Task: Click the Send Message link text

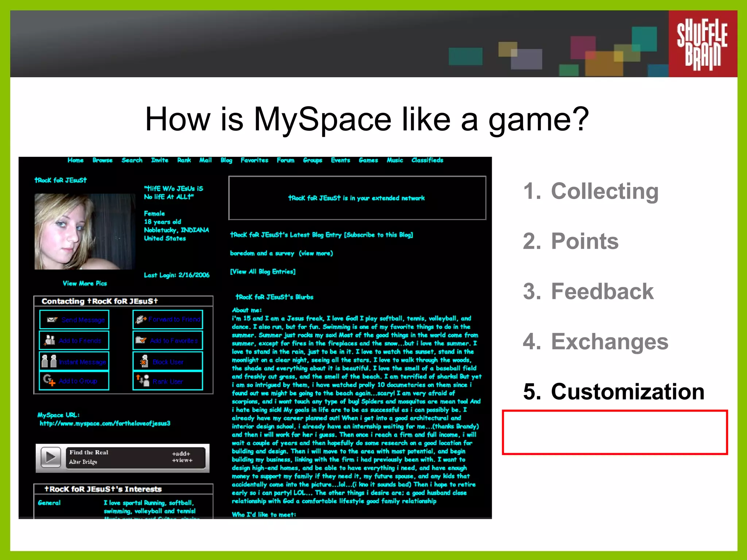Action: click(83, 320)
